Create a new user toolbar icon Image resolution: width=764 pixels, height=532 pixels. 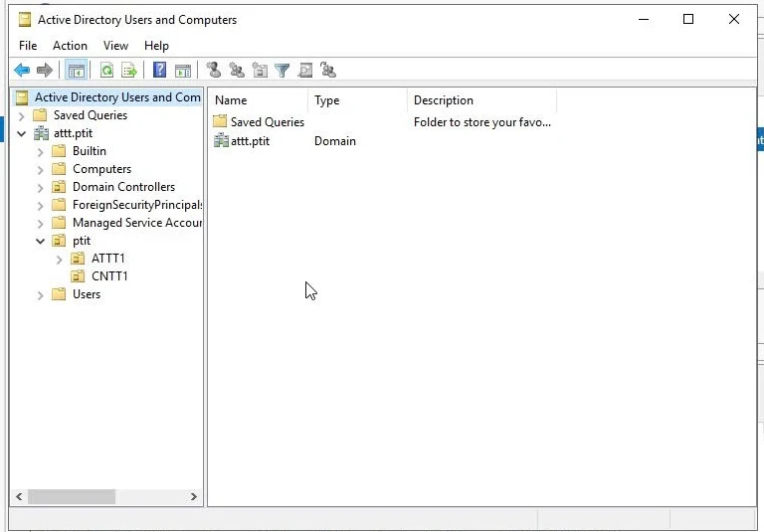(214, 71)
